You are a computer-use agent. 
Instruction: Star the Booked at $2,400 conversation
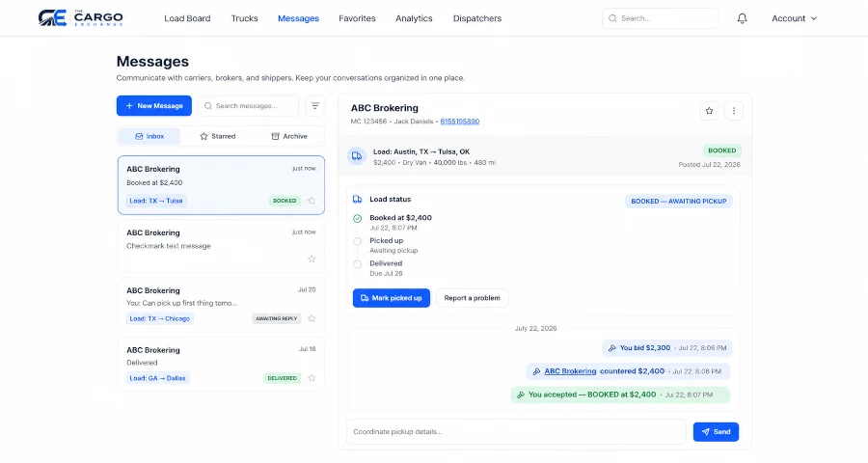coord(312,201)
